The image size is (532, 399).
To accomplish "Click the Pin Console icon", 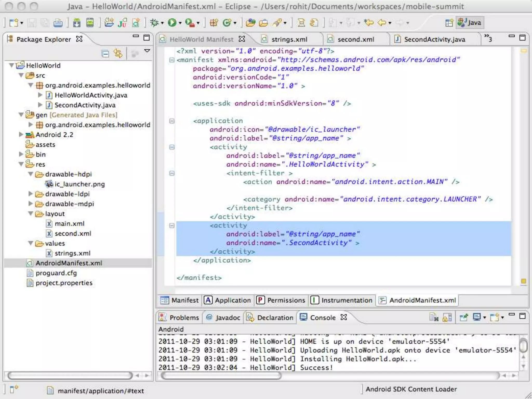I will click(x=464, y=317).
